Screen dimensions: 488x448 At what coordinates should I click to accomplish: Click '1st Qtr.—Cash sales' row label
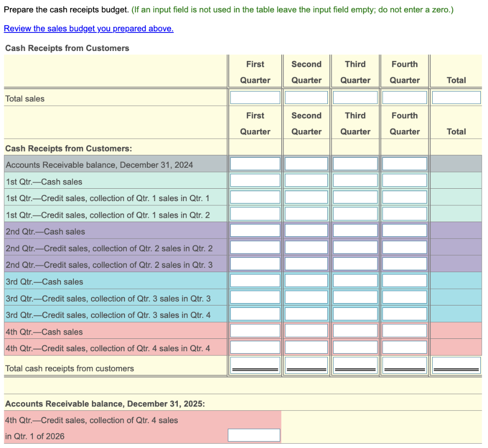pos(44,182)
